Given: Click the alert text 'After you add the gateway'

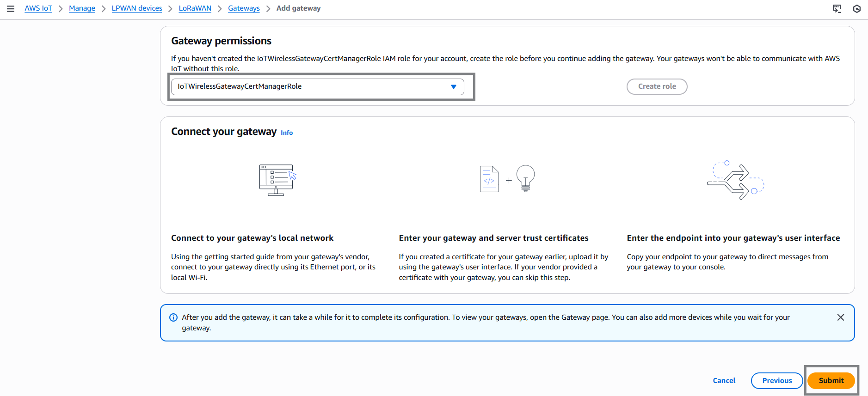Looking at the screenshot, I should 486,323.
